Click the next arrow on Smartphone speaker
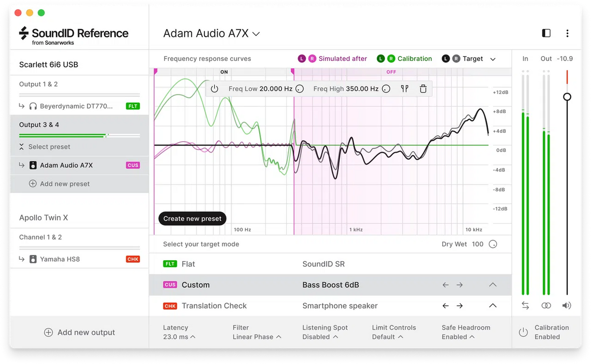This screenshot has height=364, width=591. [x=460, y=305]
